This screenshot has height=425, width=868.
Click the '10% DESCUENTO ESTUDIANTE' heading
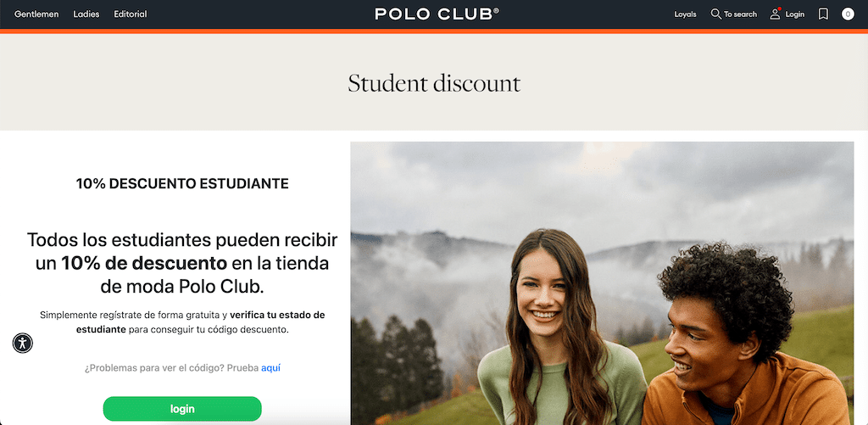tap(182, 183)
